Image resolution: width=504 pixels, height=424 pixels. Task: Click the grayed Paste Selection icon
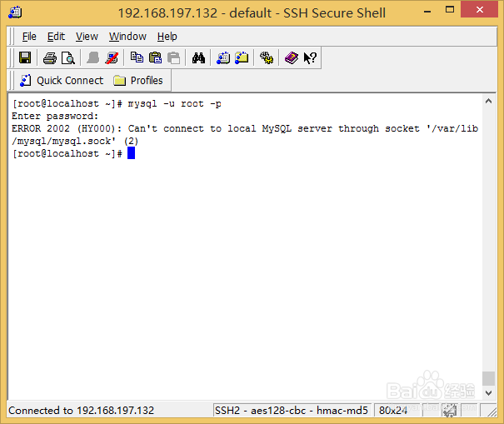click(x=174, y=58)
